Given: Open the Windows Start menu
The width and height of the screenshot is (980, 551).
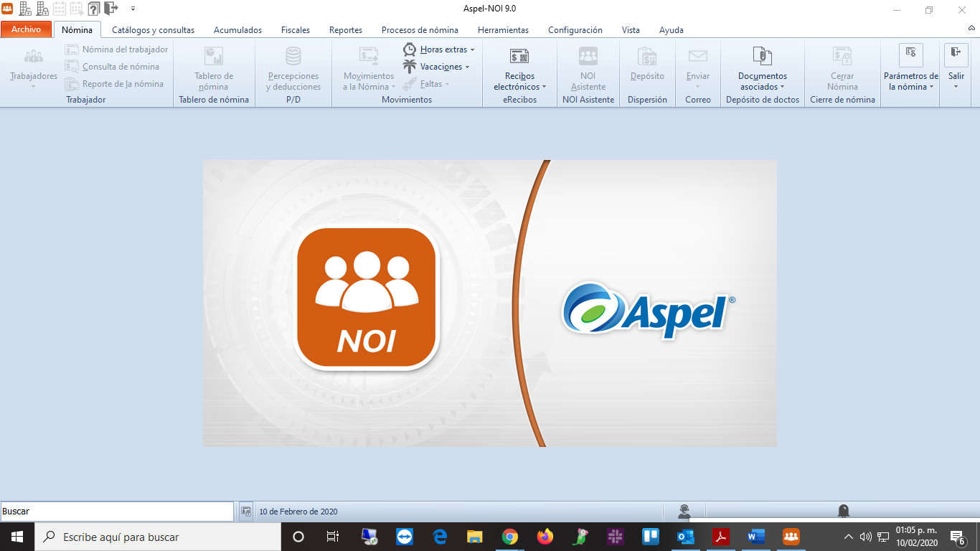Looking at the screenshot, I should click(x=17, y=537).
